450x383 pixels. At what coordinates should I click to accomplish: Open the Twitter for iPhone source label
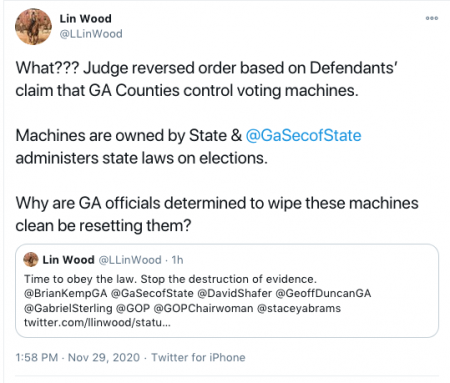coord(198,358)
